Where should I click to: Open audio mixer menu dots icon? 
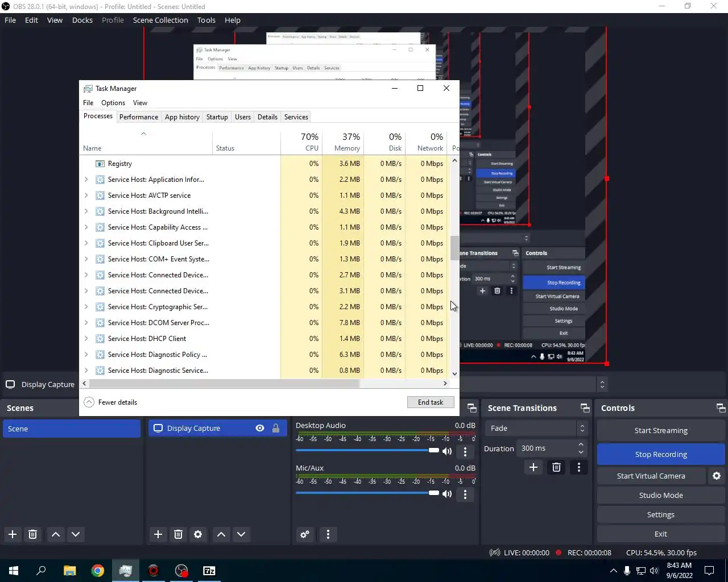(328, 534)
